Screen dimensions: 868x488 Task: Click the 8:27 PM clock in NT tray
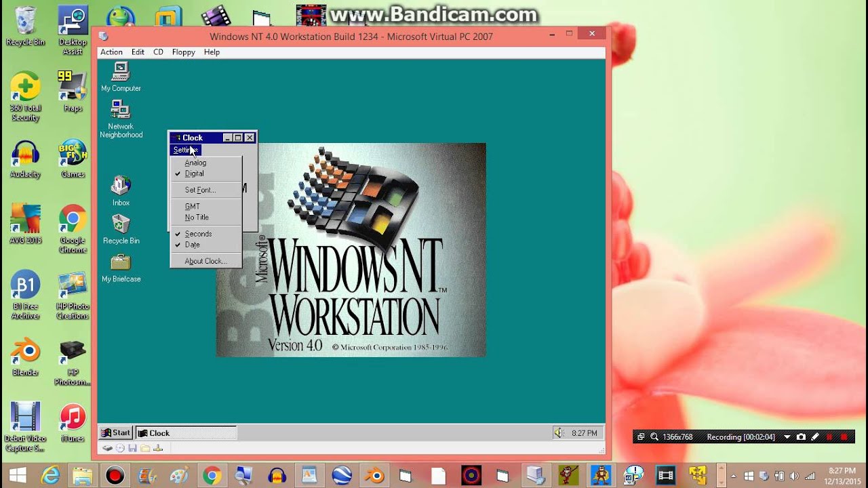click(x=584, y=433)
